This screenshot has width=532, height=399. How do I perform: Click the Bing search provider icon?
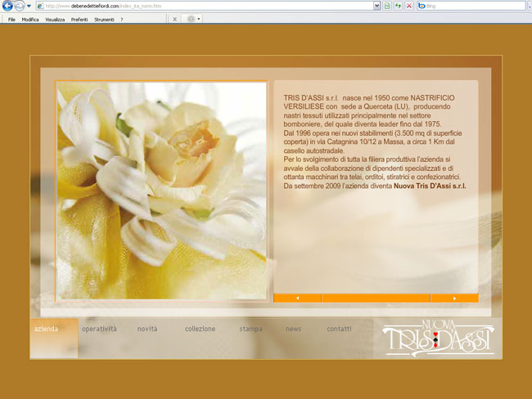click(422, 6)
